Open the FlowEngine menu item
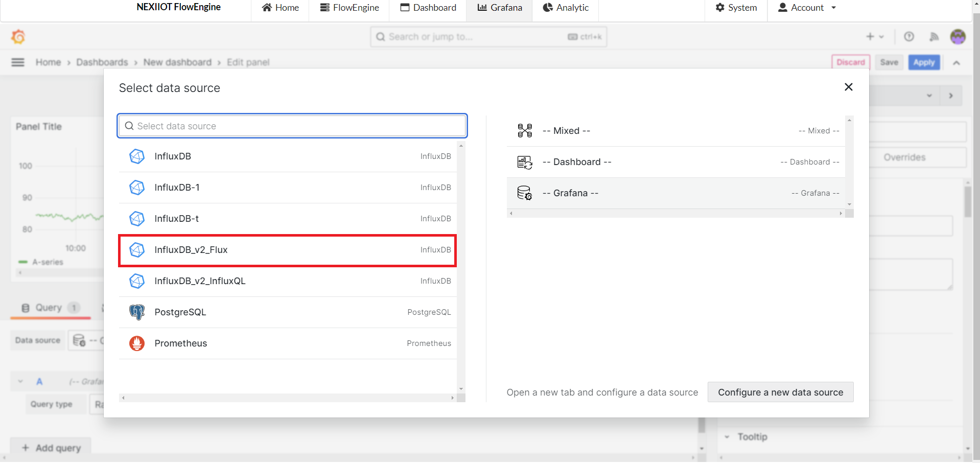The height and width of the screenshot is (463, 980). tap(349, 8)
